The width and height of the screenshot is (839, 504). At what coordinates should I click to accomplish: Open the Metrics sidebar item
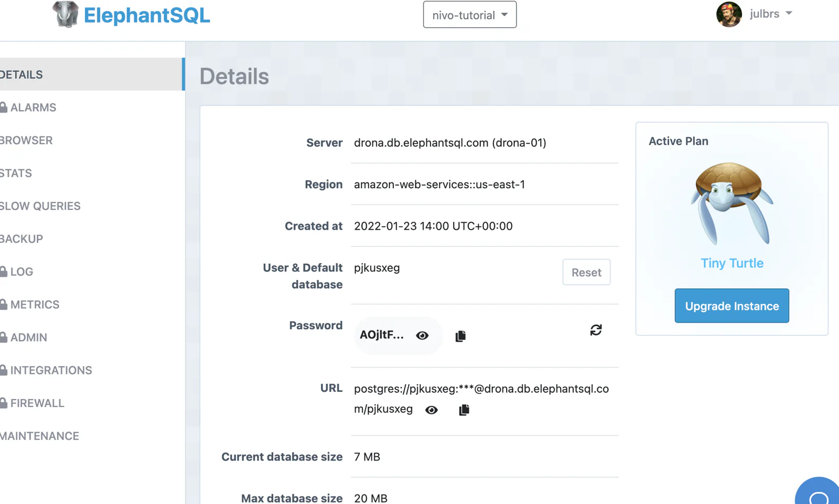coord(35,305)
